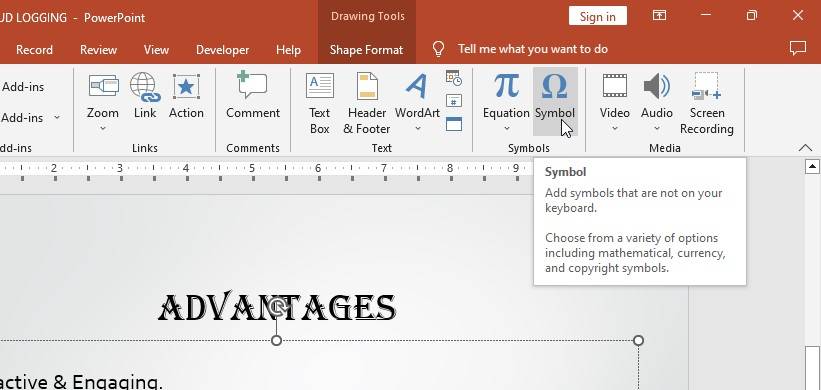Image resolution: width=821 pixels, height=390 pixels.
Task: Expand the Equation dropdown arrow
Action: [506, 128]
